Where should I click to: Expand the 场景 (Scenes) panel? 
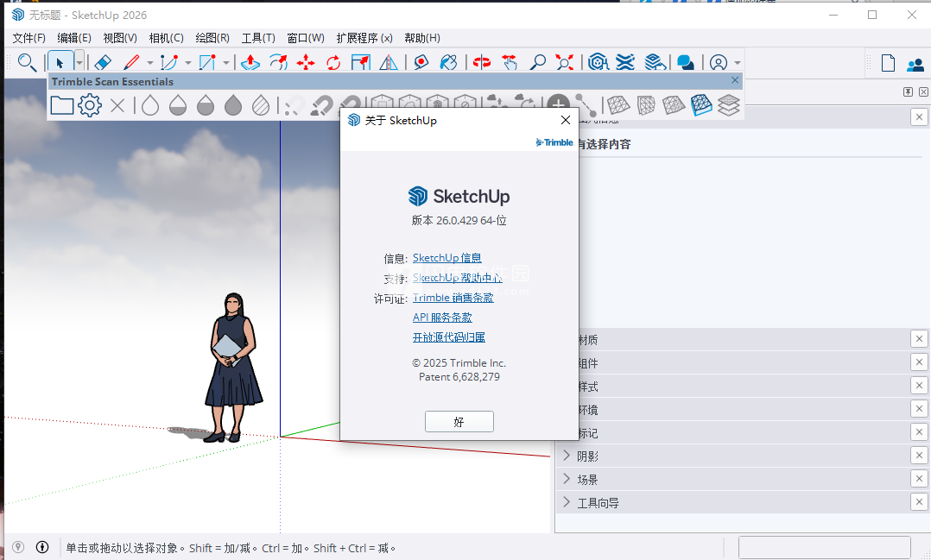567,479
